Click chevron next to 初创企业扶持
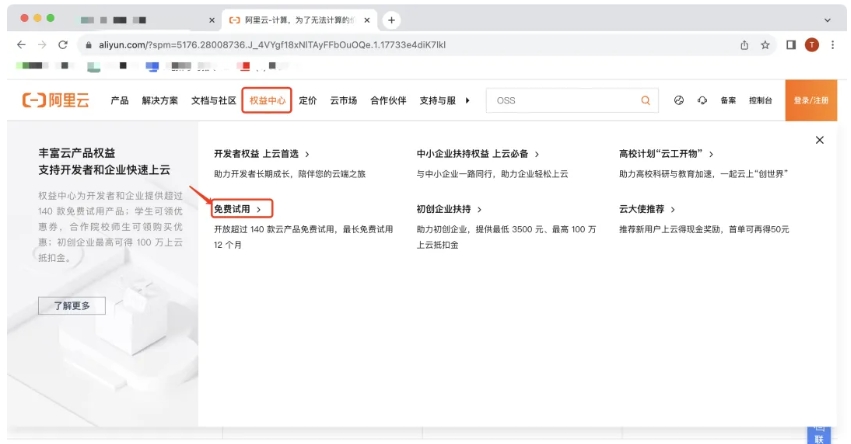 (x=479, y=210)
